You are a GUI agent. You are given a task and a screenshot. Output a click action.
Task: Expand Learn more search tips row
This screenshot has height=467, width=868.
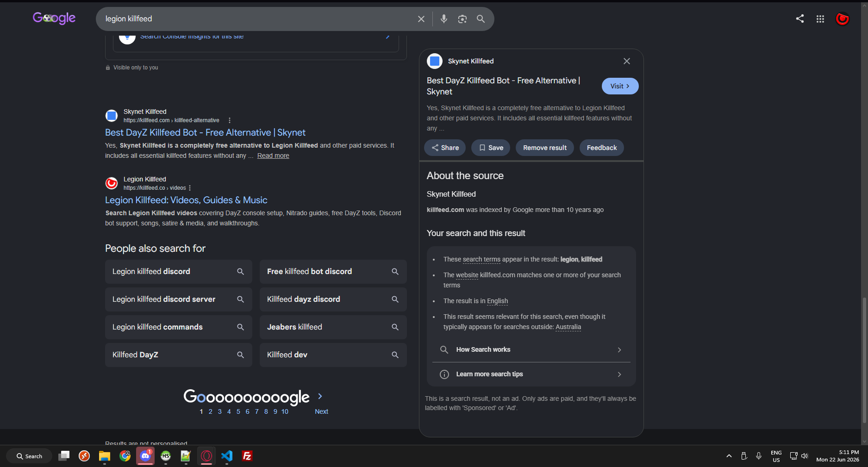click(x=531, y=374)
